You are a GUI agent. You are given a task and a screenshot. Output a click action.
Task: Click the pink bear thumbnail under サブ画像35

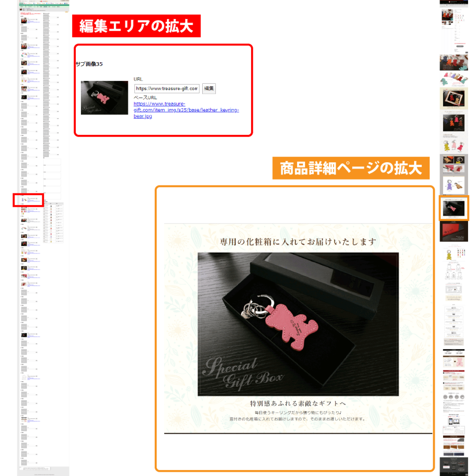104,98
